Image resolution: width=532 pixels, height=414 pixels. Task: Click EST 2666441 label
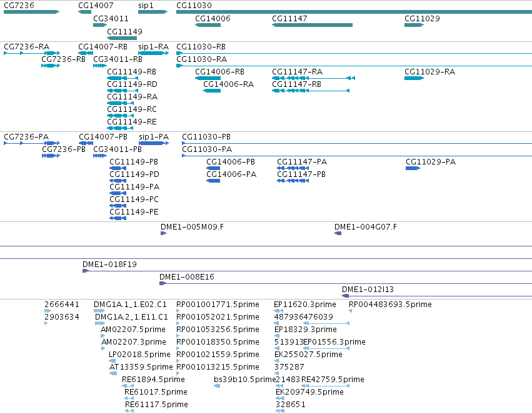pyautogui.click(x=62, y=305)
